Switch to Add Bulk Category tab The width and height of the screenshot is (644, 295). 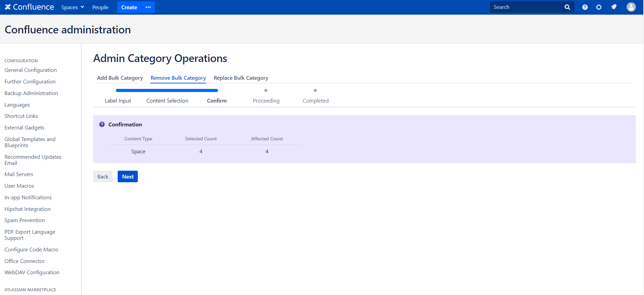point(120,78)
